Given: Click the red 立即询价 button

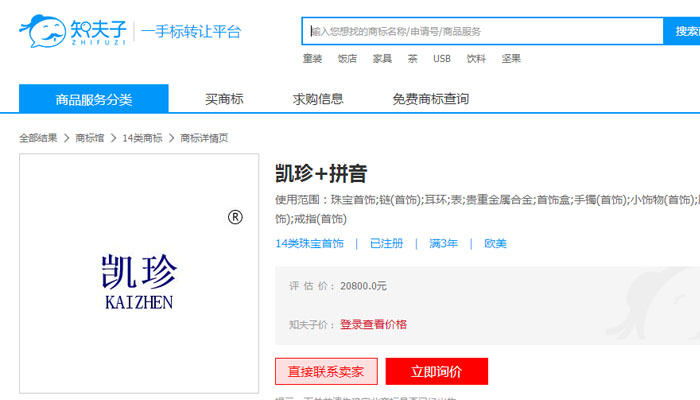Looking at the screenshot, I should point(437,371).
